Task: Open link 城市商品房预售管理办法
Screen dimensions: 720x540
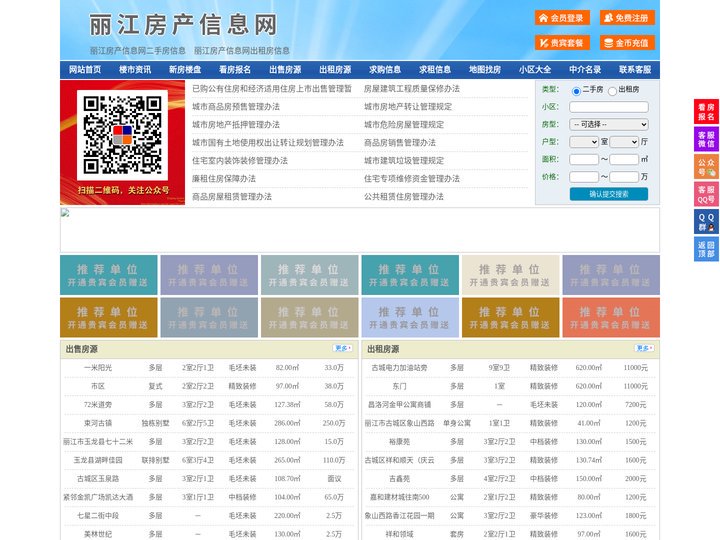Action: coord(236,107)
